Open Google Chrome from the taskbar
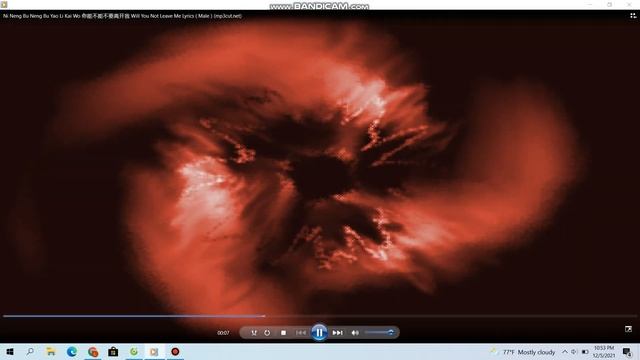 click(93, 352)
